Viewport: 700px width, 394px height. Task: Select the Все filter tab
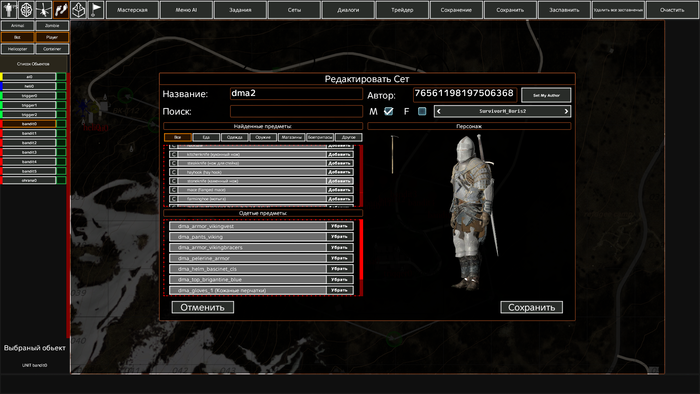(x=178, y=137)
